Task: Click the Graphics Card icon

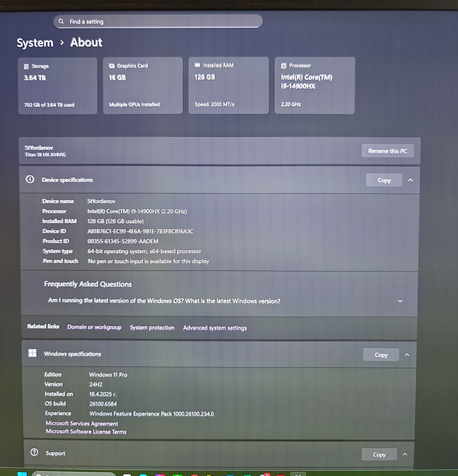Action: pyautogui.click(x=112, y=66)
